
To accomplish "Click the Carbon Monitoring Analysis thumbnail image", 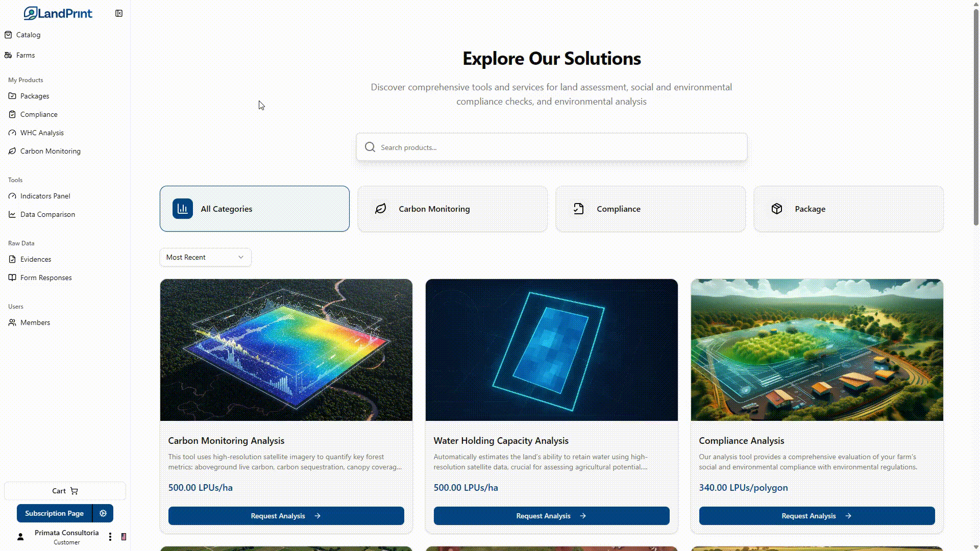I will 286,350.
